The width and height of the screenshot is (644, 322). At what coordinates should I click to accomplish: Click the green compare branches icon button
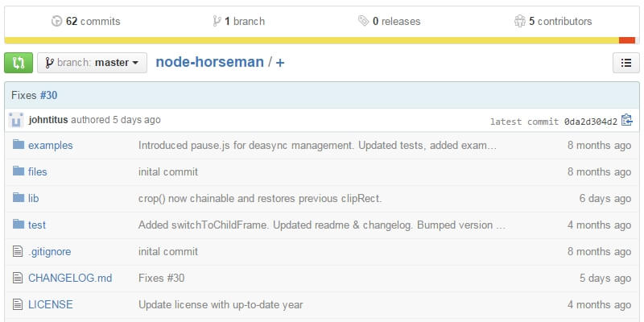tap(19, 63)
